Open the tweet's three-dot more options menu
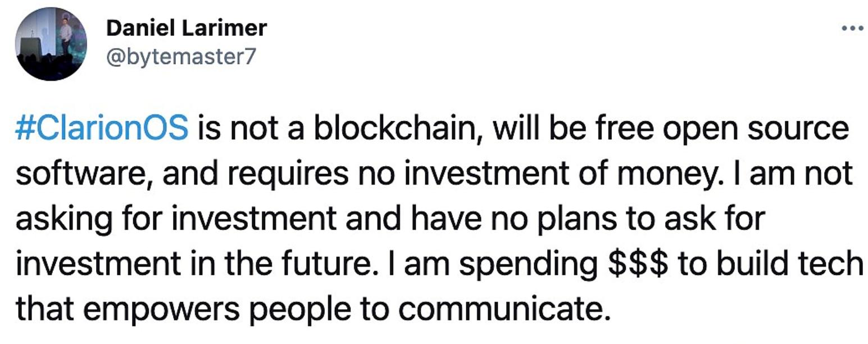The image size is (868, 344). [x=852, y=29]
